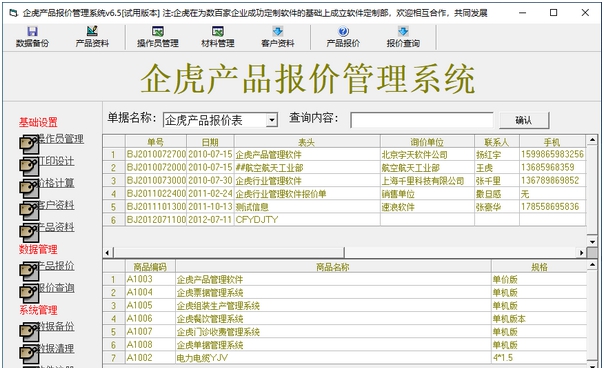This screenshot has width=604, height=368.
Task: Click the 日期 column header
Action: (x=210, y=142)
